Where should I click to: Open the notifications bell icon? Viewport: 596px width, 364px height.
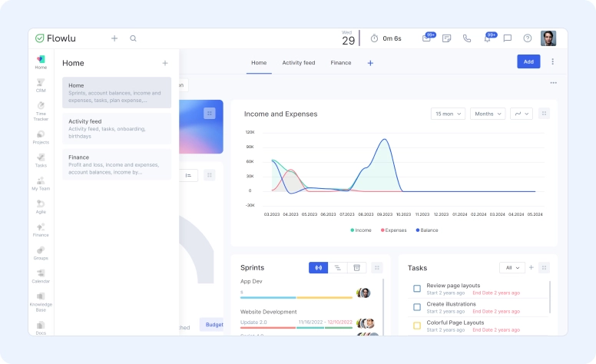click(487, 38)
